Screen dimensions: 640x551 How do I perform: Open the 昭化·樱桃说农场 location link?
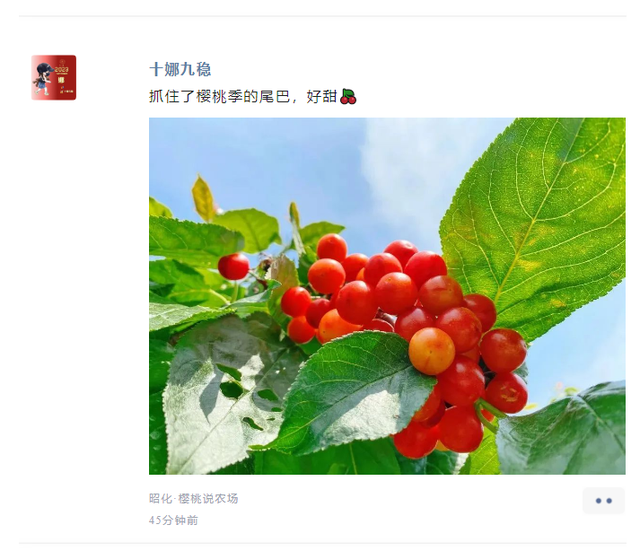coord(193,498)
